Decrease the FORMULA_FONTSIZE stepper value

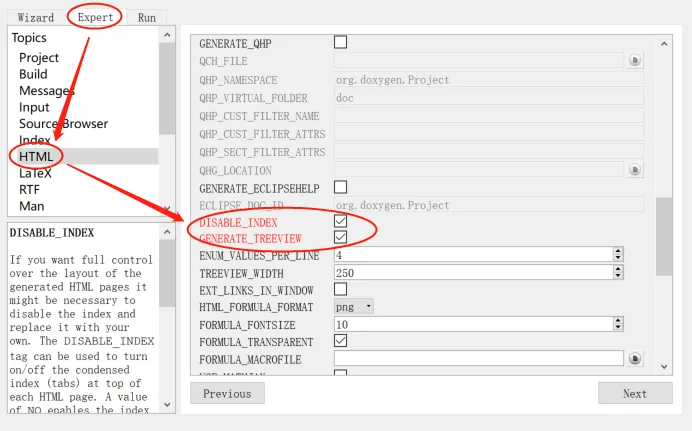coord(618,327)
